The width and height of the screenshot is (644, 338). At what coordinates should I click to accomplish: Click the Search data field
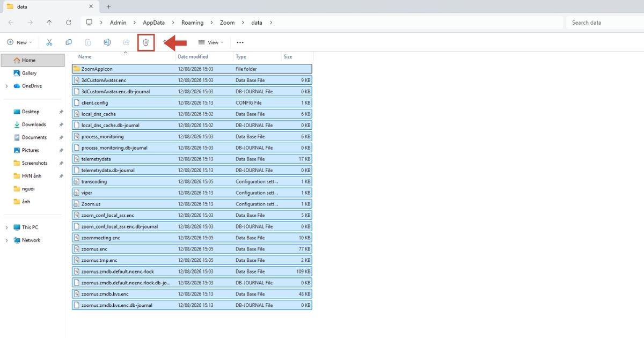[x=605, y=23]
